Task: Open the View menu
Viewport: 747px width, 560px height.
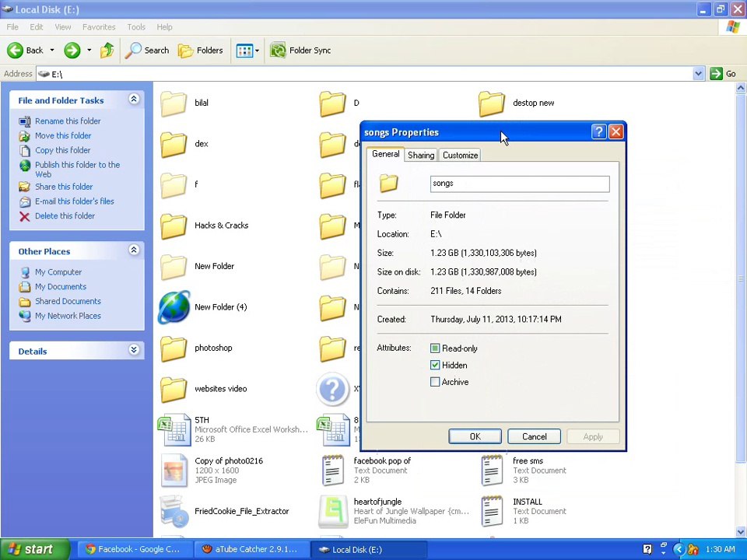Action: point(63,27)
